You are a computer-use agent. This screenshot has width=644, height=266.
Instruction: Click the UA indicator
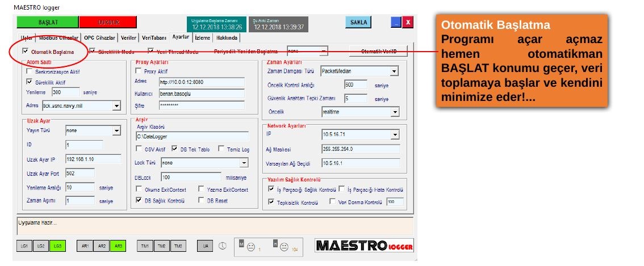point(205,246)
